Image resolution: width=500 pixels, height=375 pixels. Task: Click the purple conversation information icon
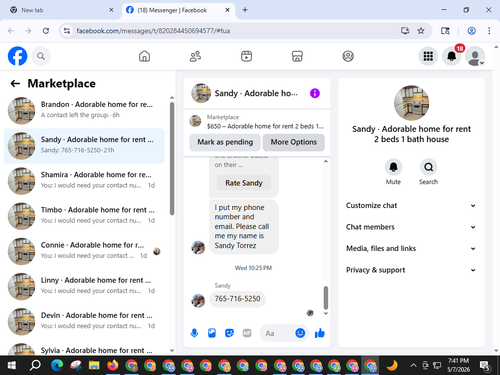click(315, 93)
